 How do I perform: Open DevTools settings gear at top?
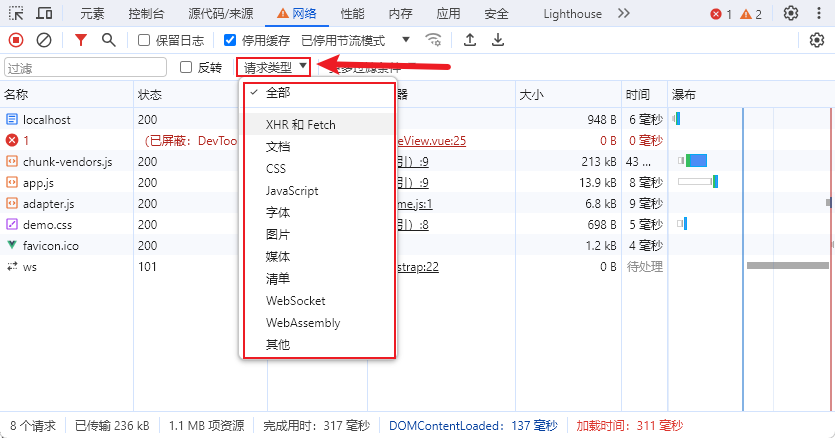coord(791,13)
